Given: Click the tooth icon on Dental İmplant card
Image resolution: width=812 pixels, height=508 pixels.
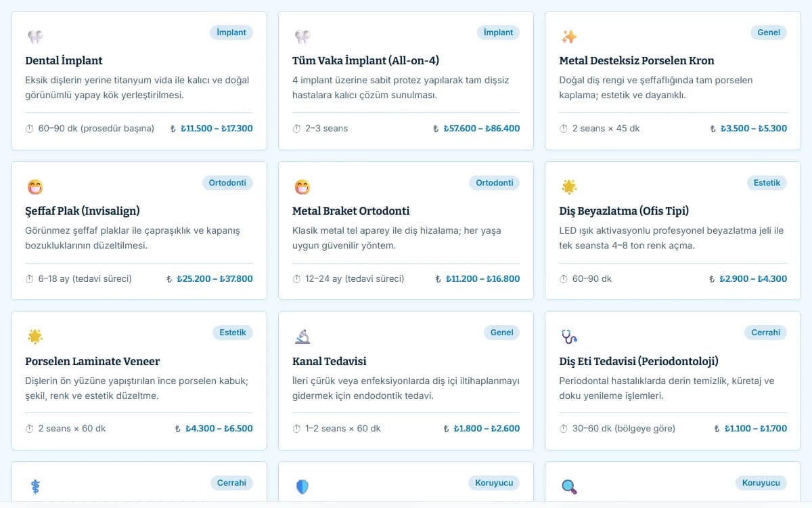Looking at the screenshot, I should point(35,37).
